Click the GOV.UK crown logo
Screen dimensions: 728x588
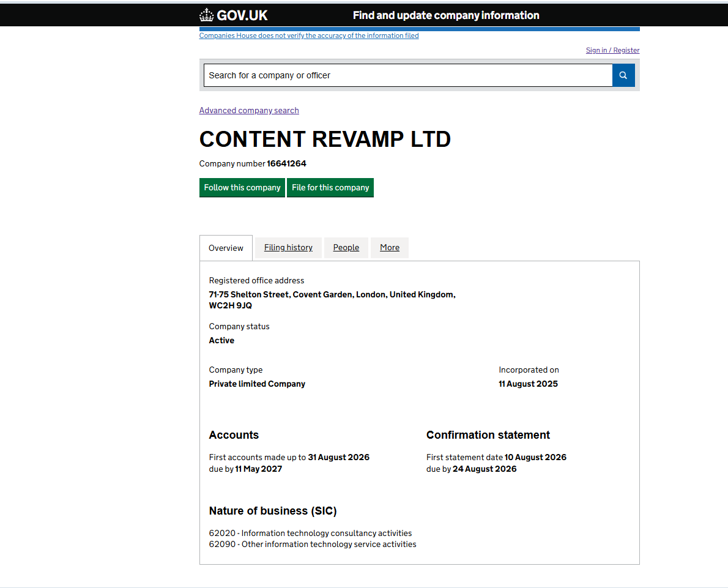tap(234, 15)
